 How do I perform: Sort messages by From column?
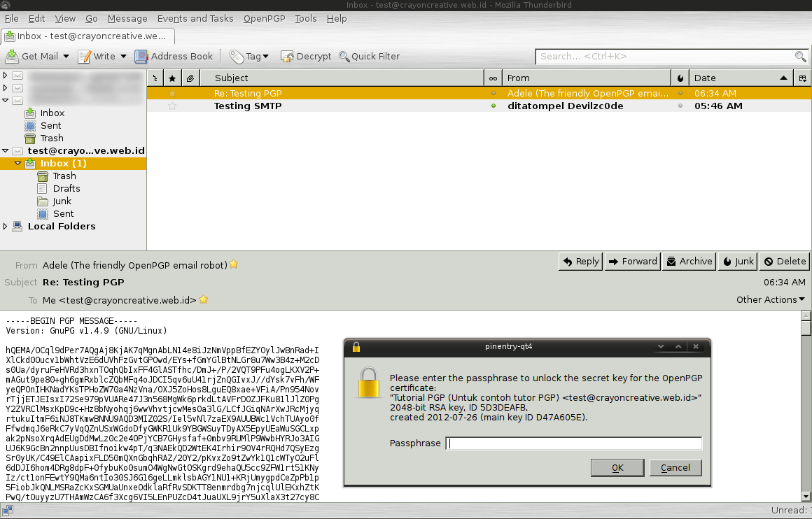(586, 78)
